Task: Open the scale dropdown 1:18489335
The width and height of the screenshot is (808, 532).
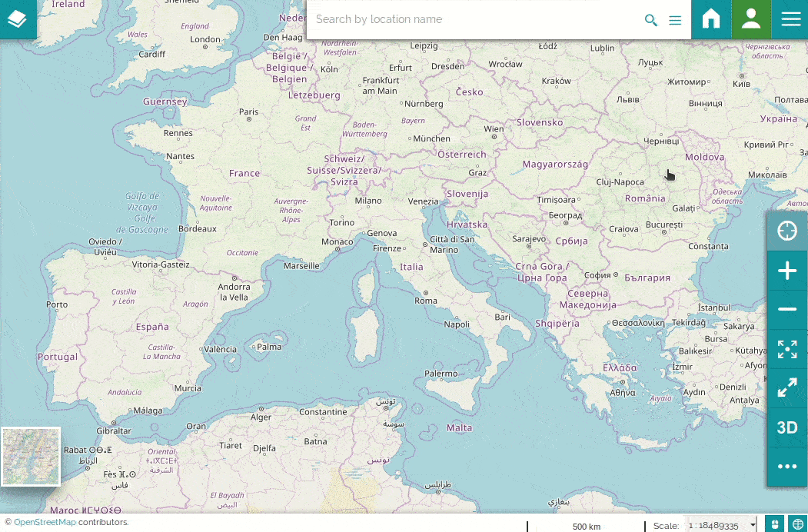Action: coord(721,525)
